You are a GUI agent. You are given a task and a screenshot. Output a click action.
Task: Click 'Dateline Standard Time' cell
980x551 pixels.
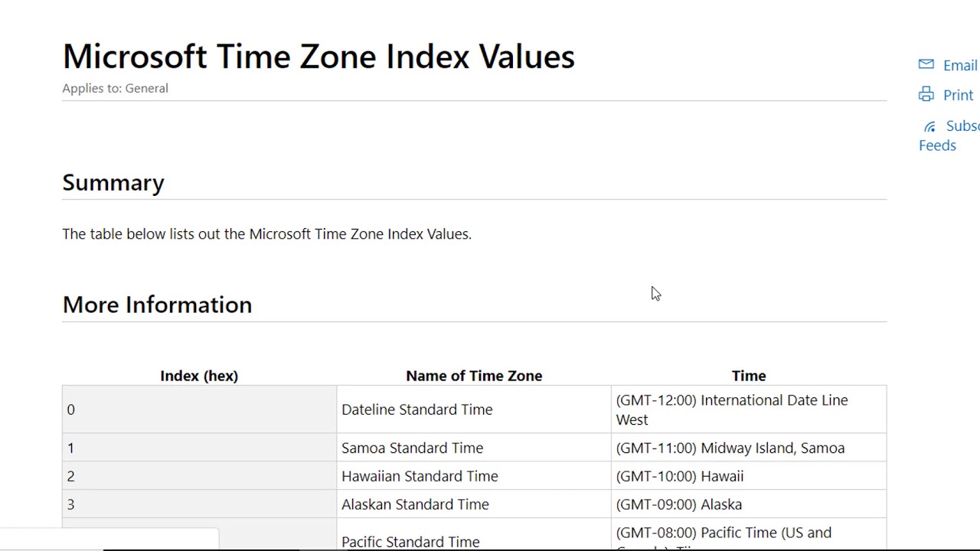pyautogui.click(x=474, y=409)
